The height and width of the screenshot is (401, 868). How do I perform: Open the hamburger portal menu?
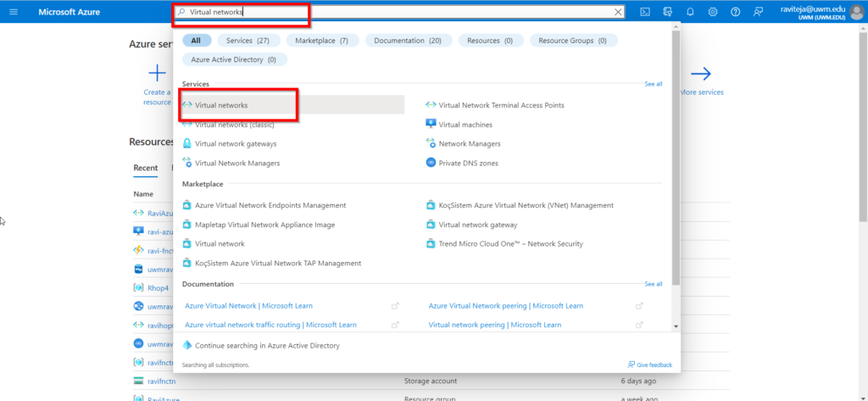pyautogui.click(x=14, y=12)
